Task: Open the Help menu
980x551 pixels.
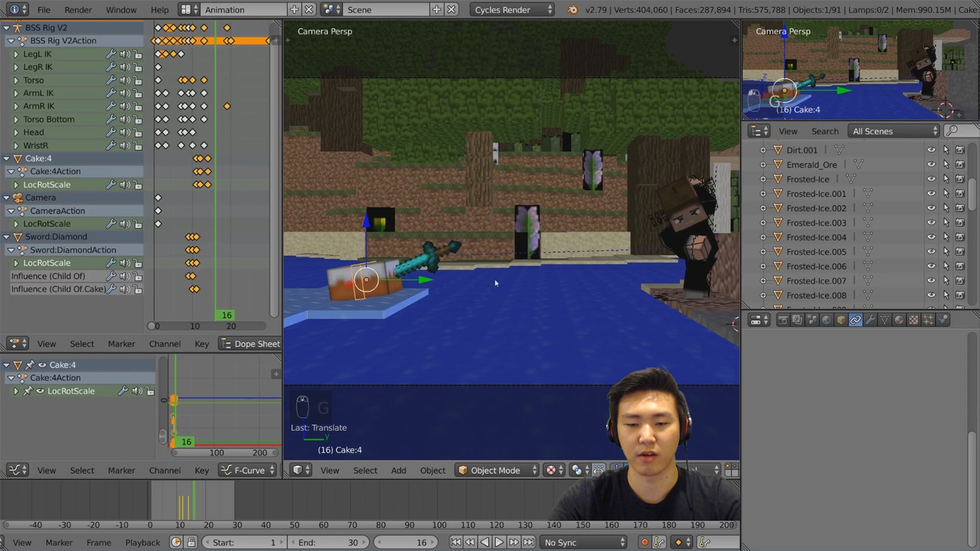Action: [x=160, y=10]
